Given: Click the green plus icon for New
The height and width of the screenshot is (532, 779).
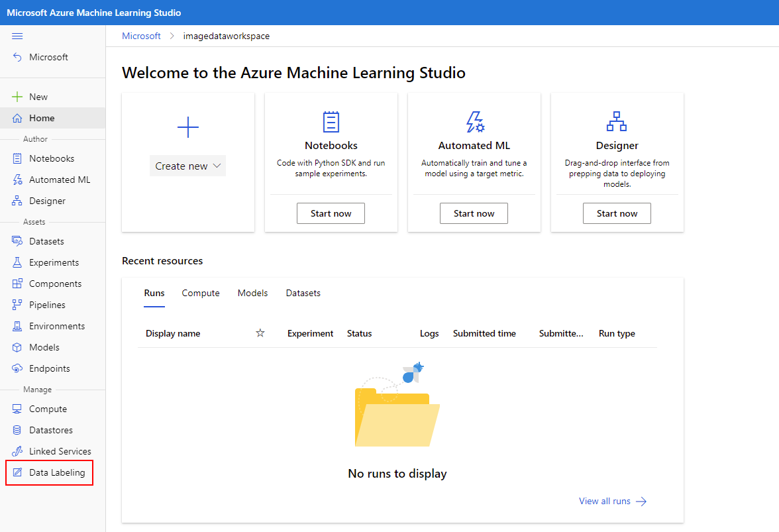Looking at the screenshot, I should tap(17, 96).
